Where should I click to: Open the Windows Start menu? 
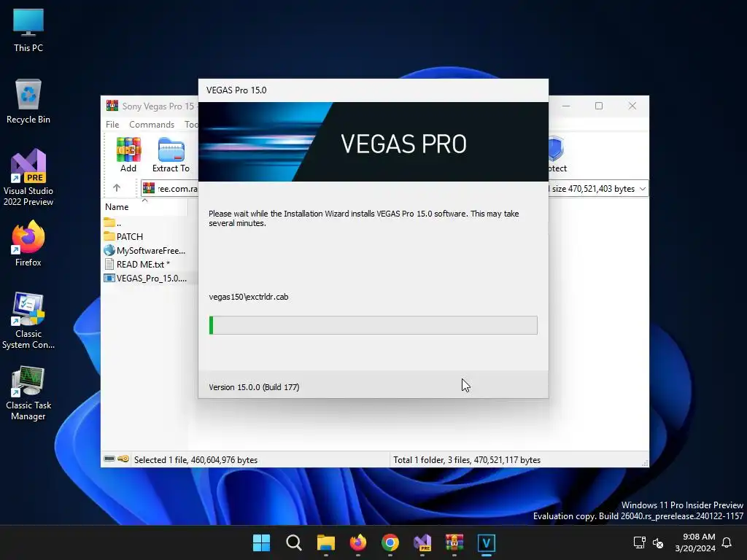[262, 542]
